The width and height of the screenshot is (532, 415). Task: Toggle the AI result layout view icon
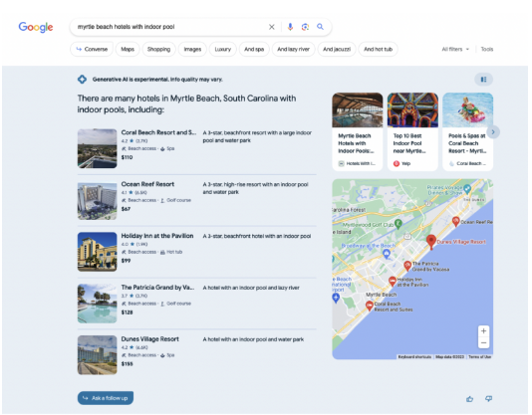tap(483, 80)
